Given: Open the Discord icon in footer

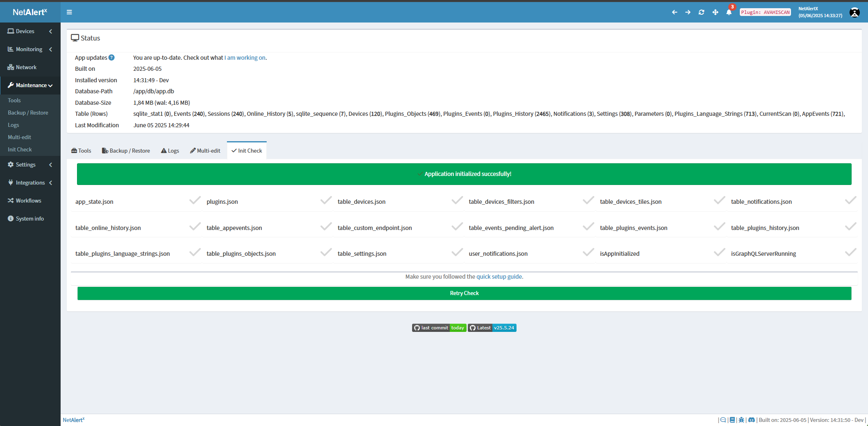Looking at the screenshot, I should point(751,420).
